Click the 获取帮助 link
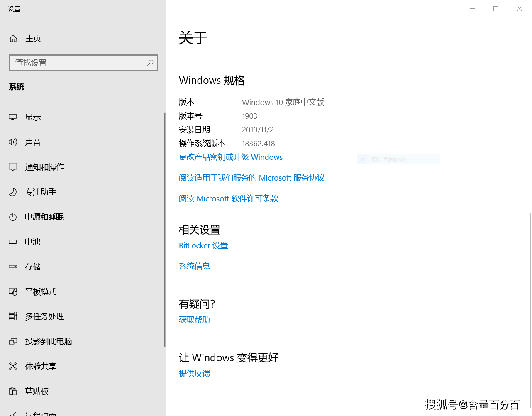Image resolution: width=532 pixels, height=416 pixels. click(x=195, y=320)
